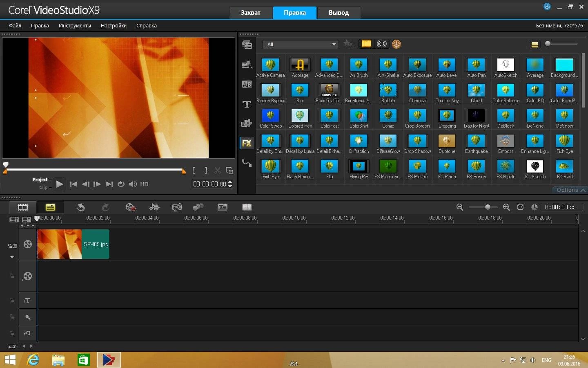The width and height of the screenshot is (588, 368).
Task: Open the Title library icon
Action: click(247, 104)
